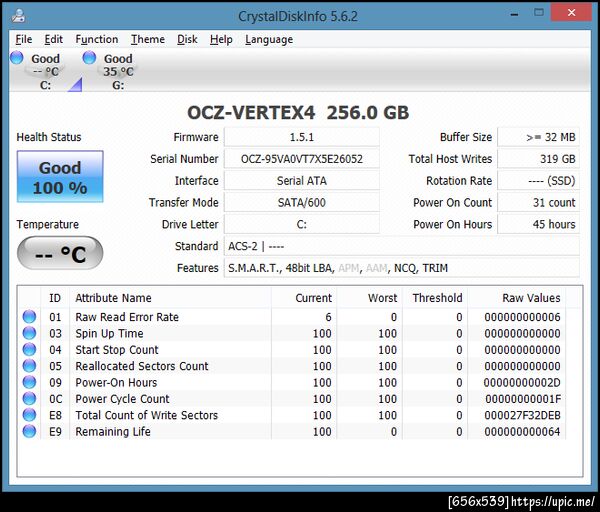Select the Spin Up Time attribute name
This screenshot has width=600, height=512.
109,334
